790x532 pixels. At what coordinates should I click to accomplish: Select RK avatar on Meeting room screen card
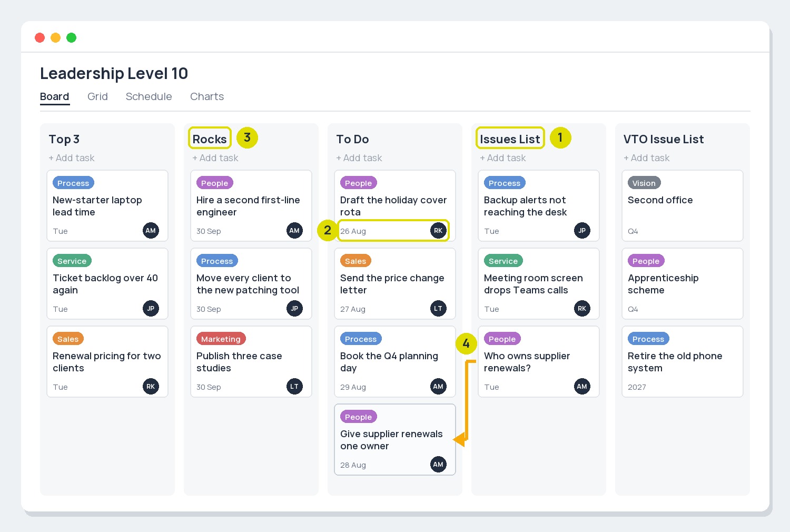(582, 308)
